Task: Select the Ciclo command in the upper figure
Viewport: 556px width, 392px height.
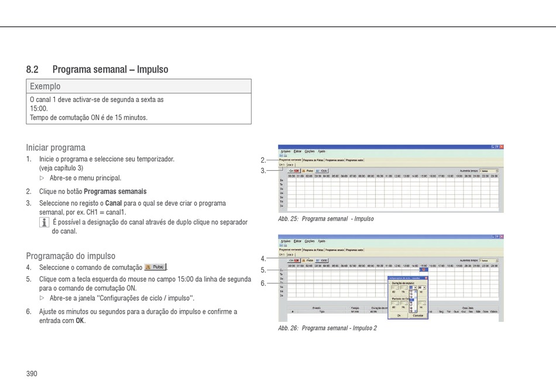Action: 322,171
